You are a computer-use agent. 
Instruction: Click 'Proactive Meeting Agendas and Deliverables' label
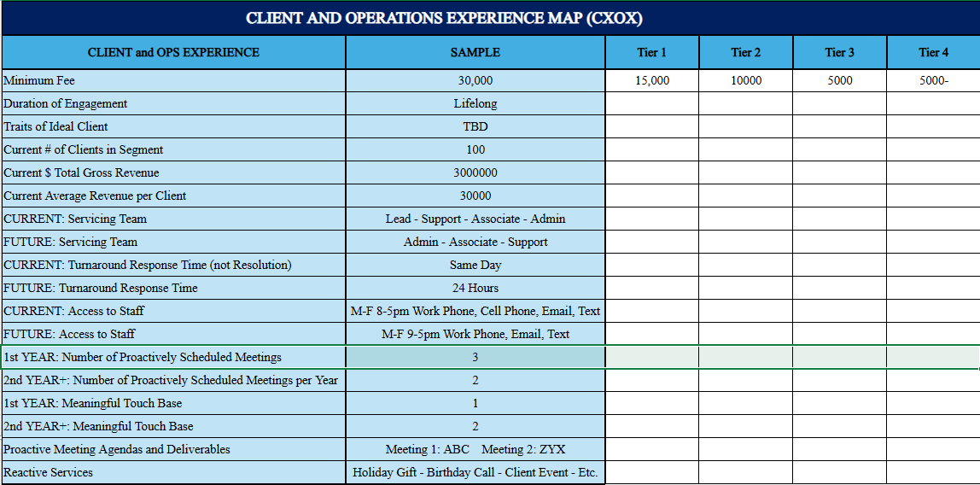174,450
